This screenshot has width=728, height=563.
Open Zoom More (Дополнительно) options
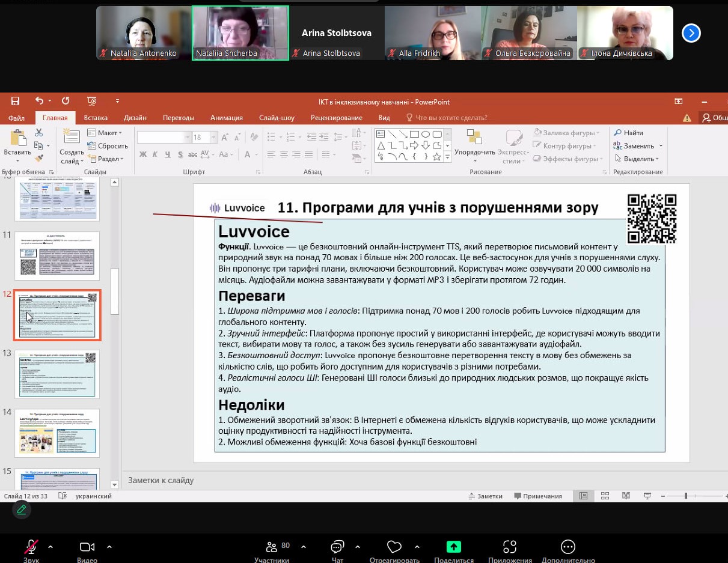pos(568,550)
